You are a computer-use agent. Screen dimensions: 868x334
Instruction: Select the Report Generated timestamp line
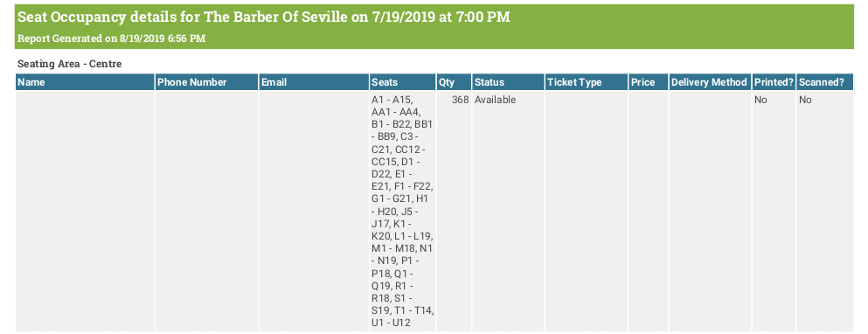(x=112, y=38)
